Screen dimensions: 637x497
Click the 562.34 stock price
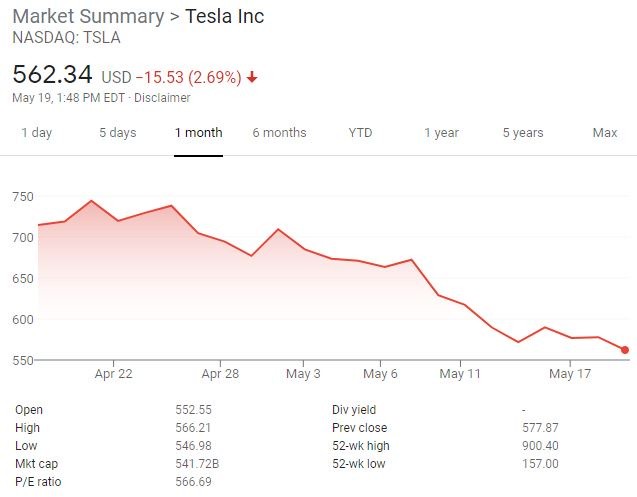(52, 75)
